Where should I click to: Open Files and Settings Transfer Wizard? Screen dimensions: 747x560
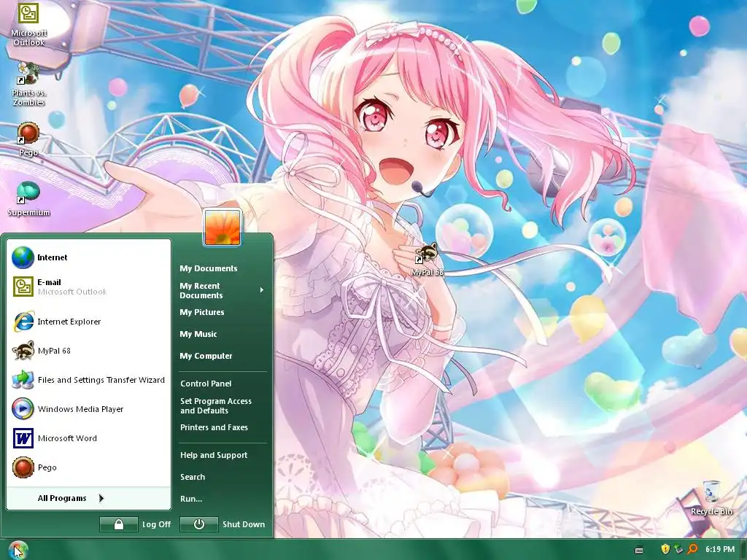(x=88, y=380)
